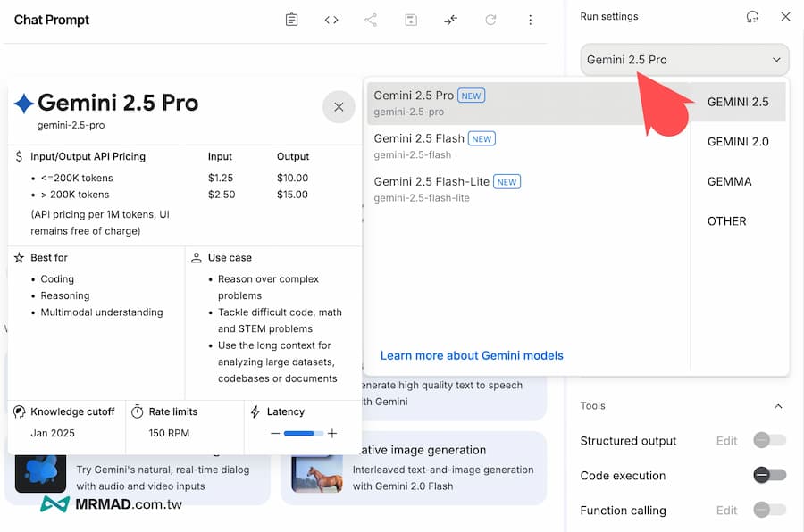Click the save prompt icon
The width and height of the screenshot is (804, 532).
click(411, 20)
